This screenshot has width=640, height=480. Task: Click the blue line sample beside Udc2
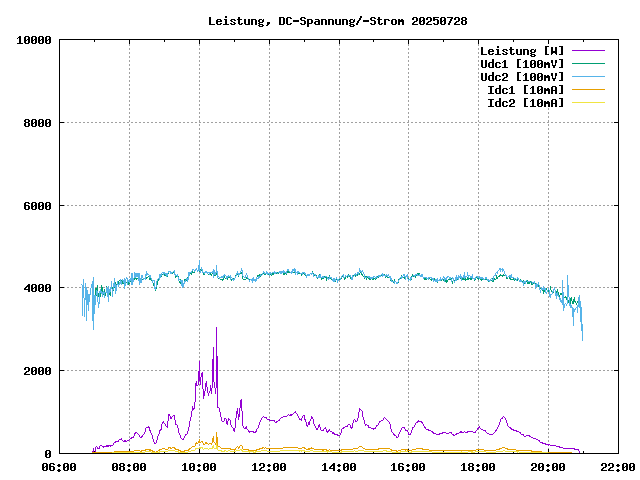pyautogui.click(x=588, y=77)
